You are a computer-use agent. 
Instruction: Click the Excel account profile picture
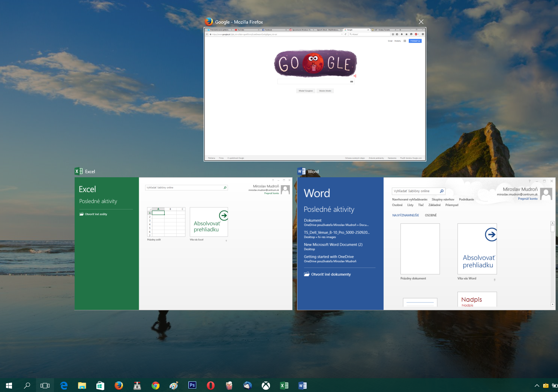point(285,190)
